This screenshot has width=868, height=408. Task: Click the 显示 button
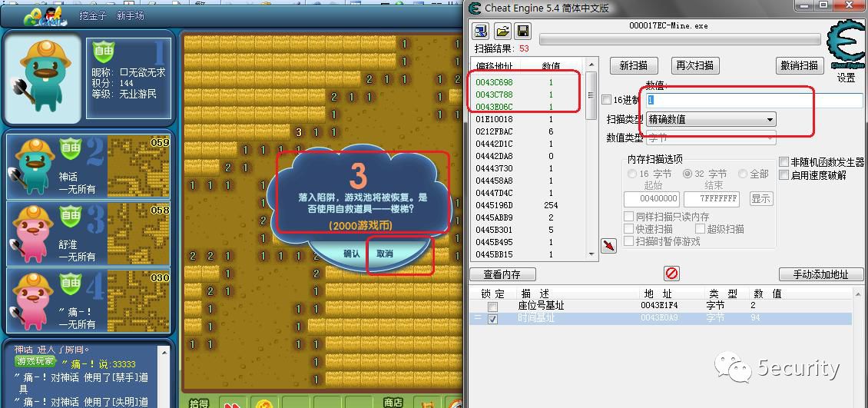pyautogui.click(x=761, y=199)
